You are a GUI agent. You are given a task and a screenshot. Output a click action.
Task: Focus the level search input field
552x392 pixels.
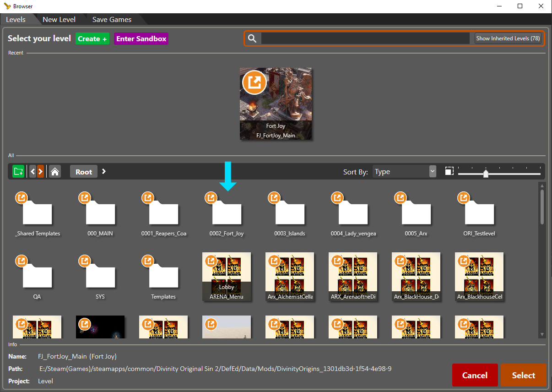365,38
